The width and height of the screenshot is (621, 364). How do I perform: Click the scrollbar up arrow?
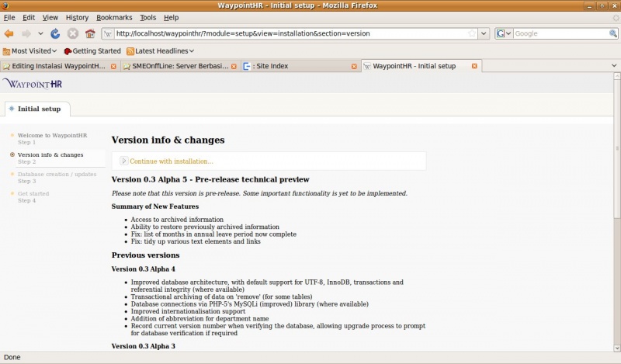click(x=617, y=75)
